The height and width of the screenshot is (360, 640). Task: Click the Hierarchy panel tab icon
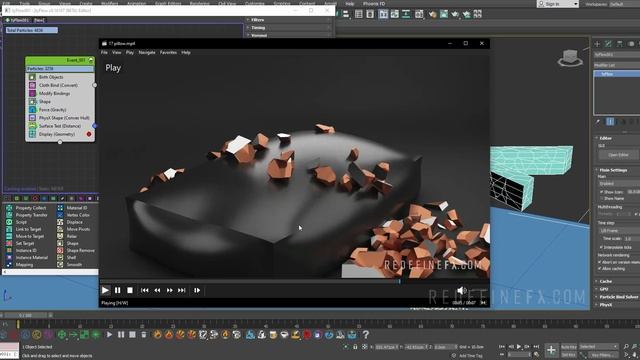(x=620, y=44)
